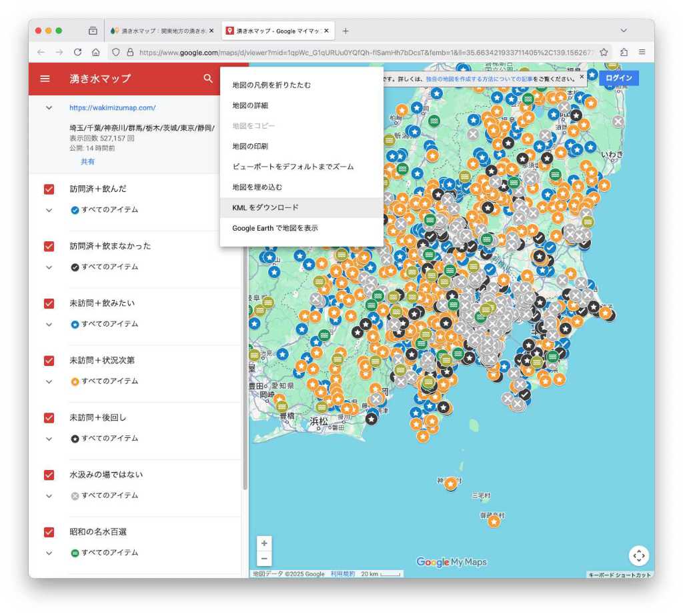Zoom out on the map
683x616 pixels.
pyautogui.click(x=264, y=559)
